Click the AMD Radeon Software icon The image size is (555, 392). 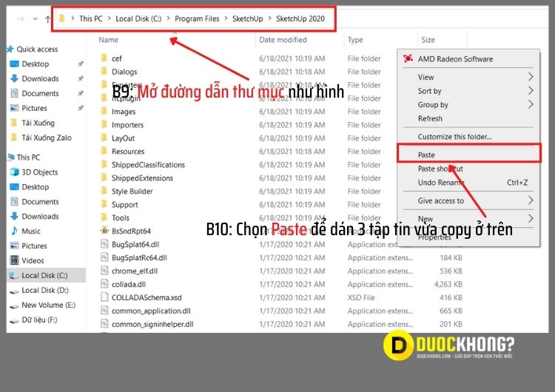pos(408,59)
